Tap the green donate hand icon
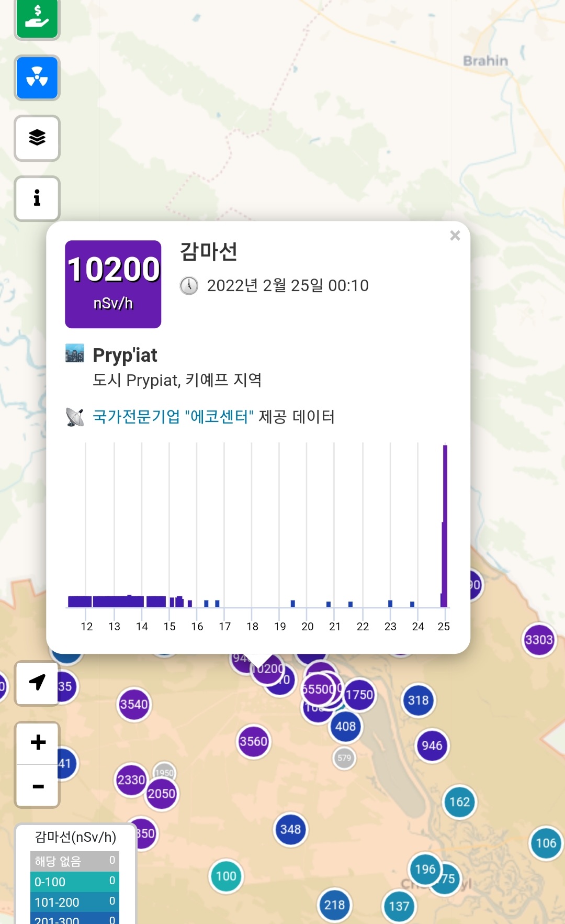 (37, 18)
